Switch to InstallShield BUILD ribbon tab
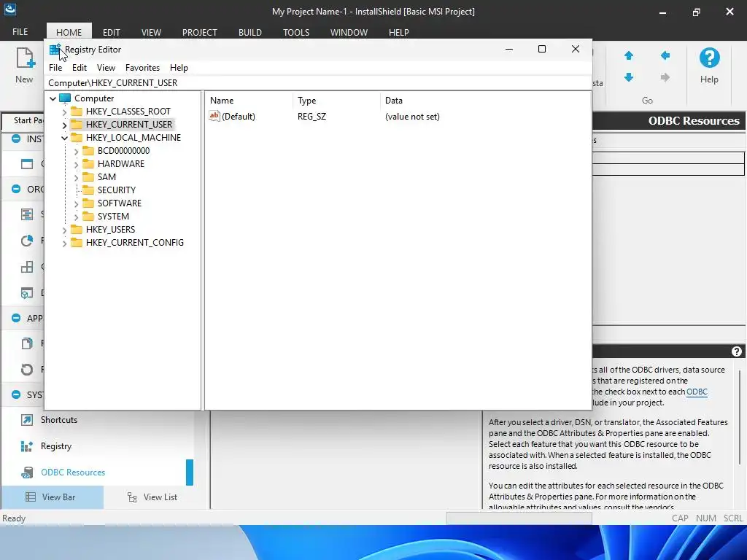The image size is (747, 560). [250, 32]
